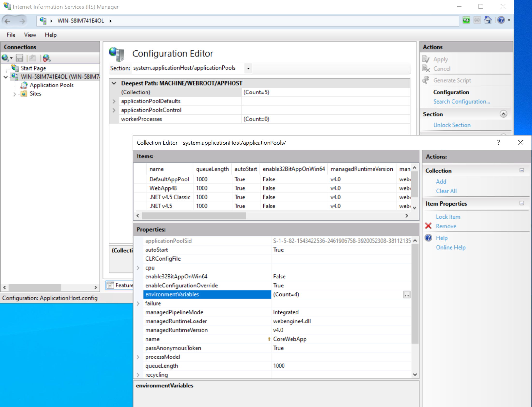
Task: Click the delete connection icon in Connections toolbar
Action: (x=46, y=58)
